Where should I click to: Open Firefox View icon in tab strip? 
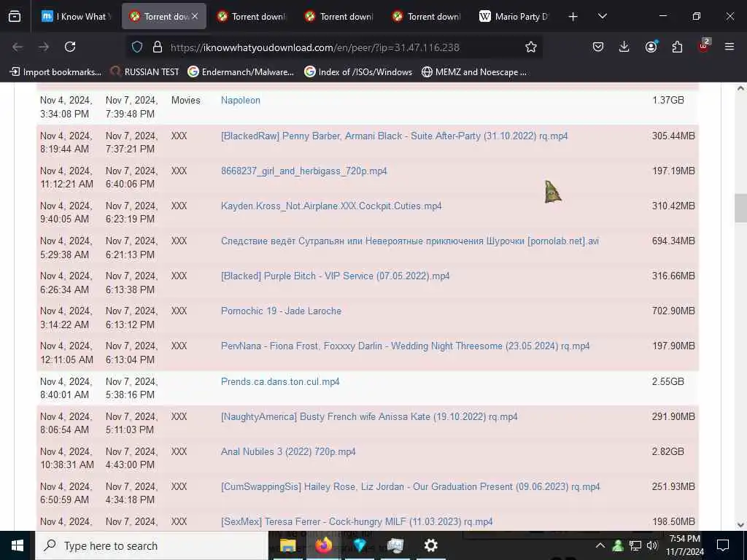[x=15, y=17]
